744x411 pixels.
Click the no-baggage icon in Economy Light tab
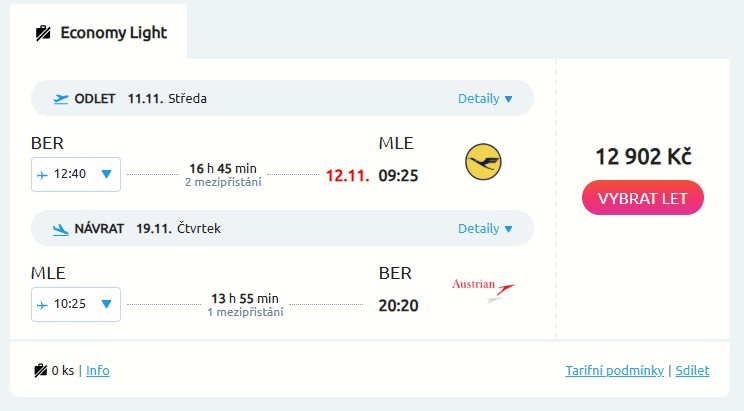click(x=43, y=32)
